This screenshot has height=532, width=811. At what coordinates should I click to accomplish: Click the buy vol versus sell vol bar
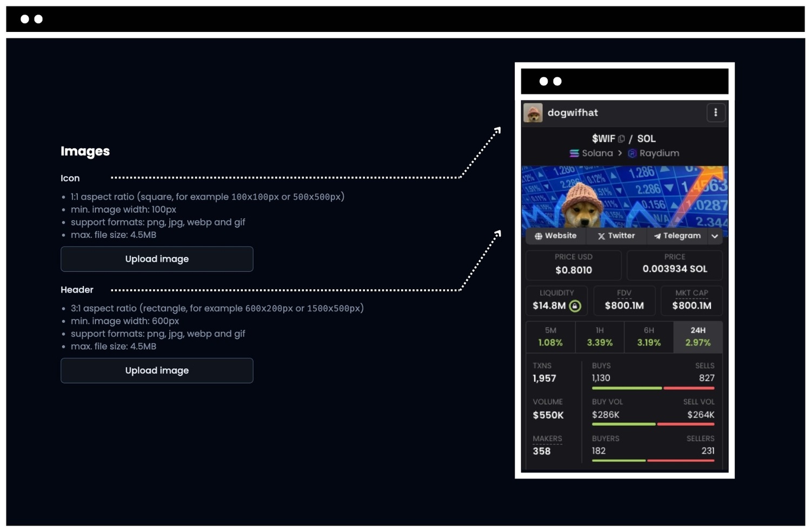pos(653,424)
